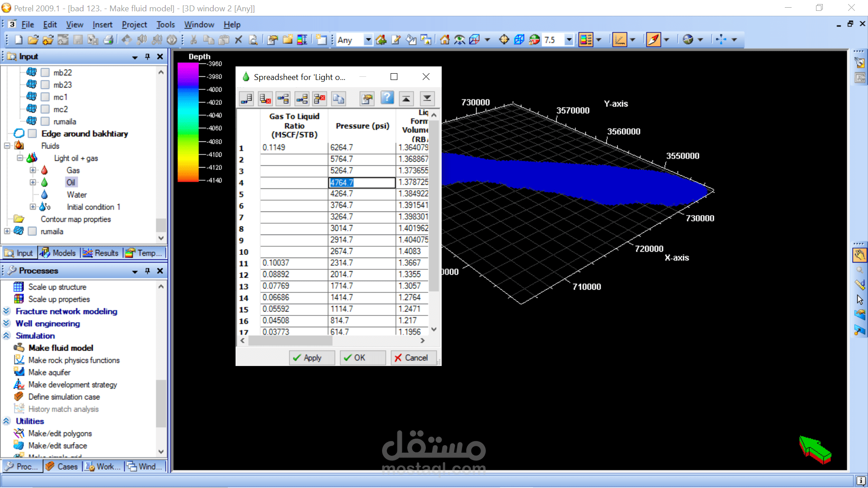The width and height of the screenshot is (868, 488).
Task: Click the Print icon in the main toolbar
Action: [108, 40]
